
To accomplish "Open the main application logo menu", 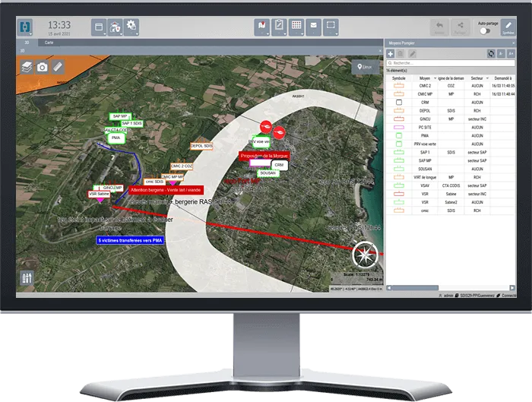I will (x=25, y=27).
